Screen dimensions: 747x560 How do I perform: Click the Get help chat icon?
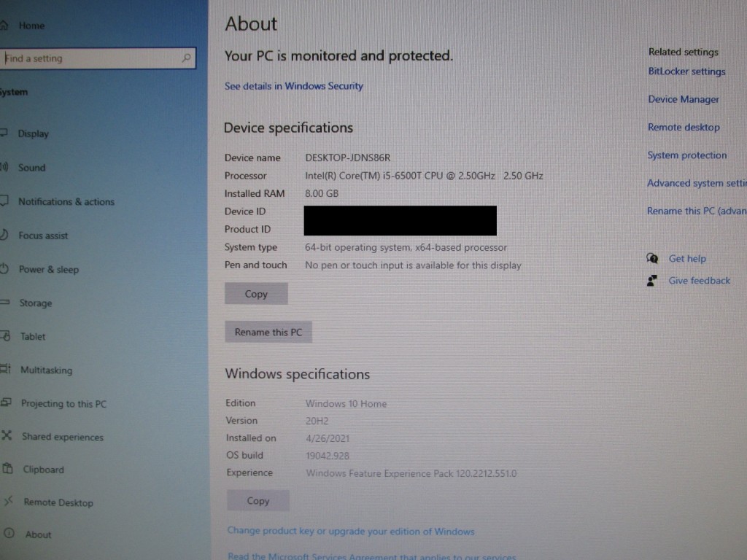[x=652, y=258]
